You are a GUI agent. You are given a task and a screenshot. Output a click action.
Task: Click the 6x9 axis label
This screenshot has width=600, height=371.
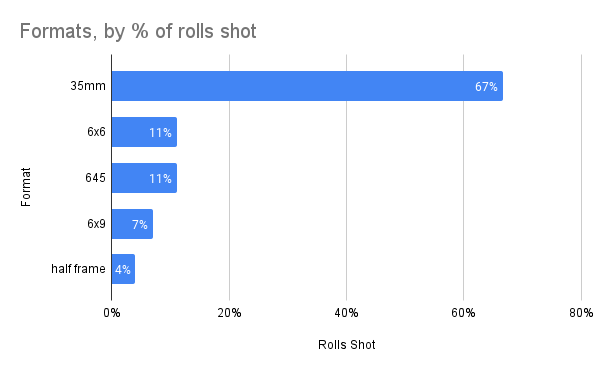point(96,223)
